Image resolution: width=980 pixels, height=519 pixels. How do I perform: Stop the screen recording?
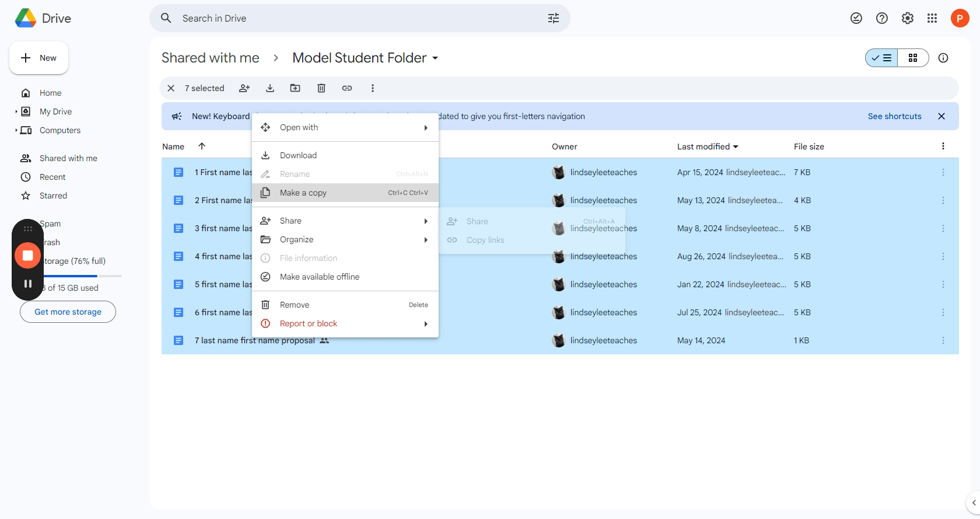(27, 255)
